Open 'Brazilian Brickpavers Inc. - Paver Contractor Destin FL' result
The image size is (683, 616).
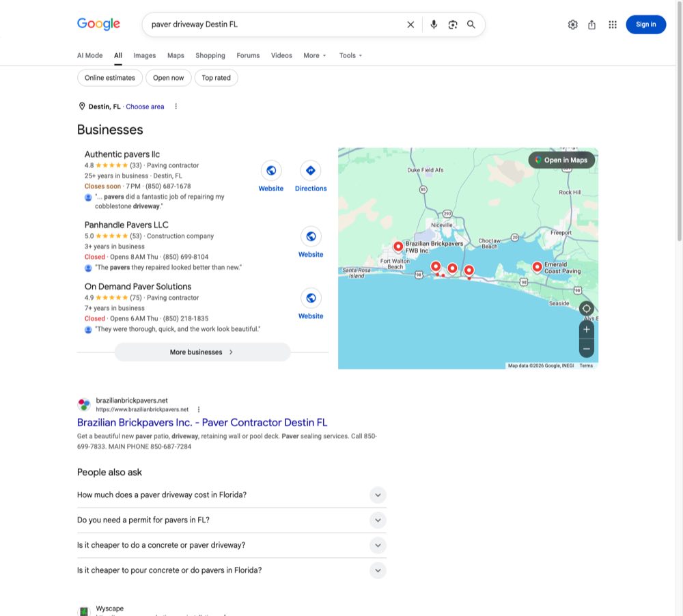point(202,423)
